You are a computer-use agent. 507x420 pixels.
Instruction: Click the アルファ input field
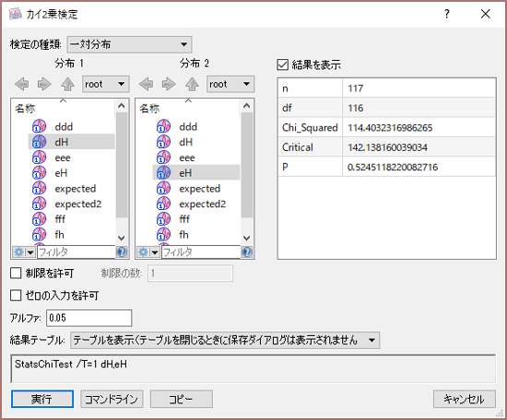pyautogui.click(x=88, y=318)
